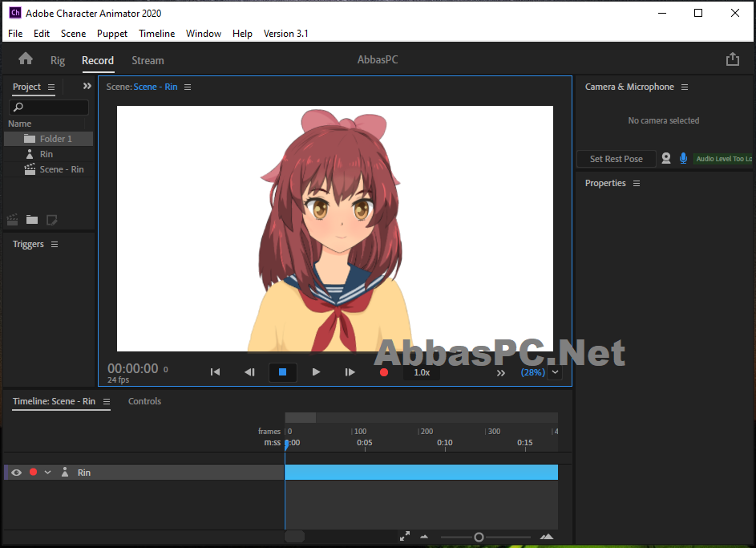Open the Puppet menu
The width and height of the screenshot is (756, 548).
(112, 33)
